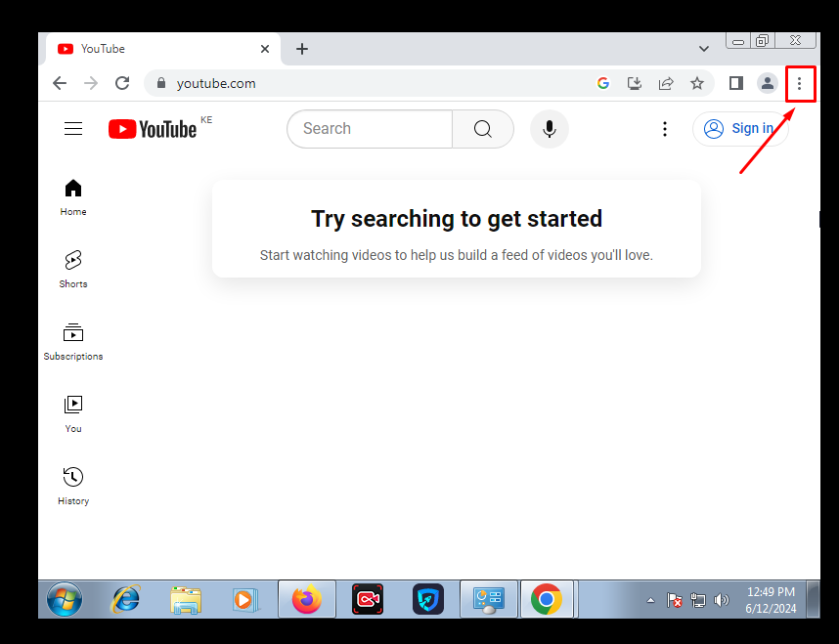Click the 'Try searching to get started' heading
The image size is (839, 644).
pos(457,219)
